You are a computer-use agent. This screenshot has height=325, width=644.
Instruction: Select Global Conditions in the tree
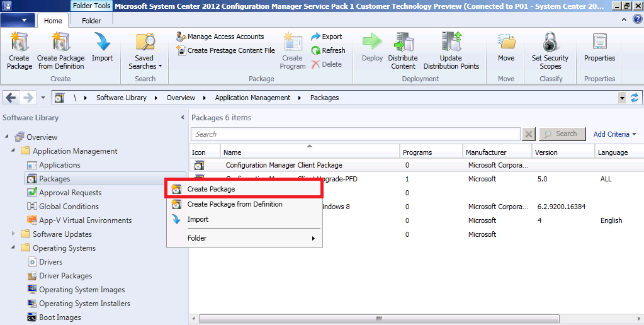coord(69,206)
